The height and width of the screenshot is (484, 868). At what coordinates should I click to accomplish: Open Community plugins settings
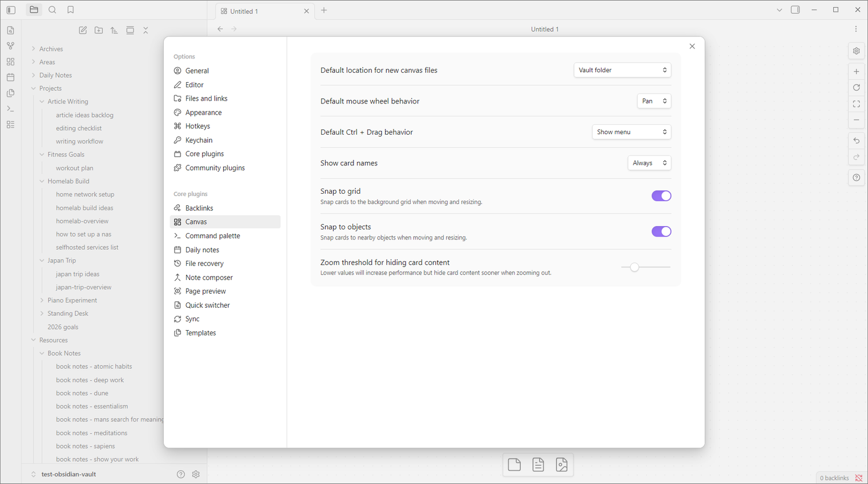click(x=225, y=168)
